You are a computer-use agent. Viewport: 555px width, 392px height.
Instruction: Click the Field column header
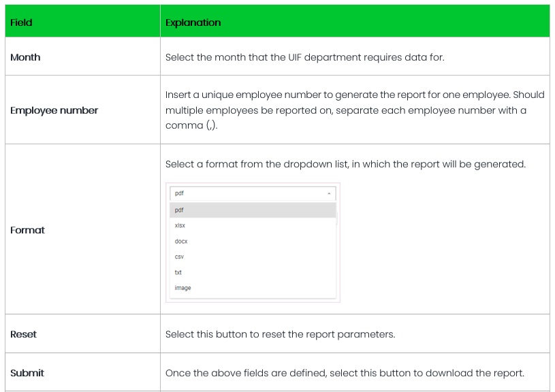pyautogui.click(x=21, y=22)
